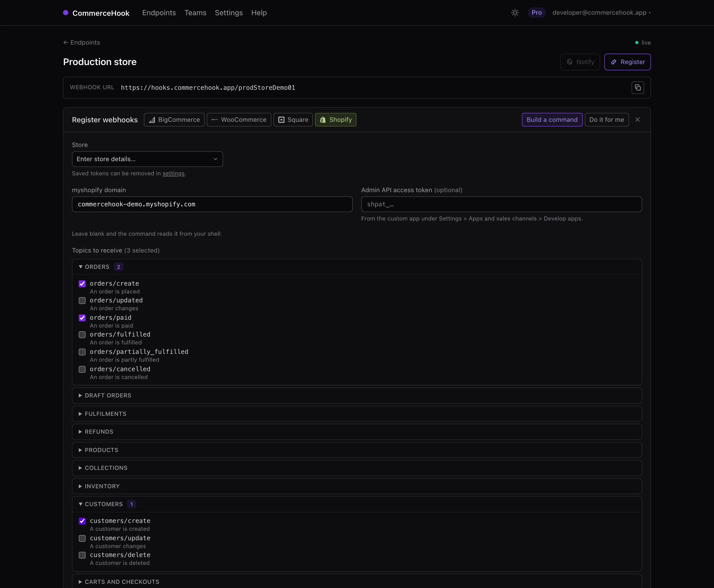Expand the PRODUCTS group

pyautogui.click(x=357, y=450)
